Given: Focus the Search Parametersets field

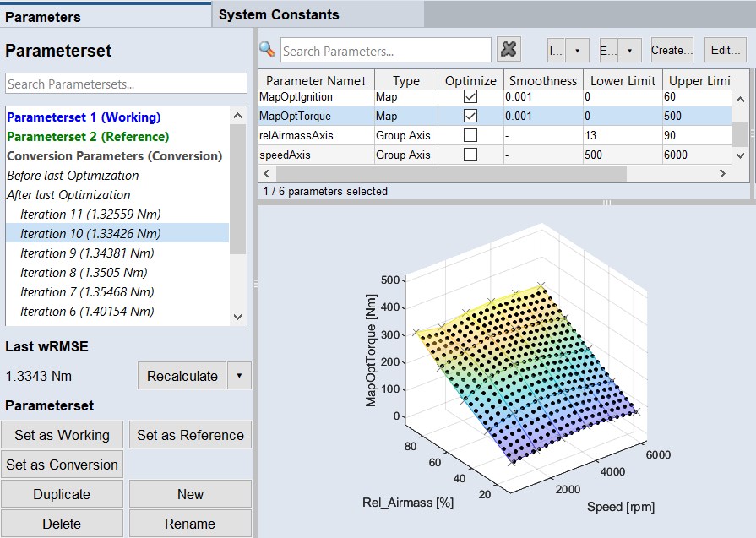Looking at the screenshot, I should (x=126, y=84).
